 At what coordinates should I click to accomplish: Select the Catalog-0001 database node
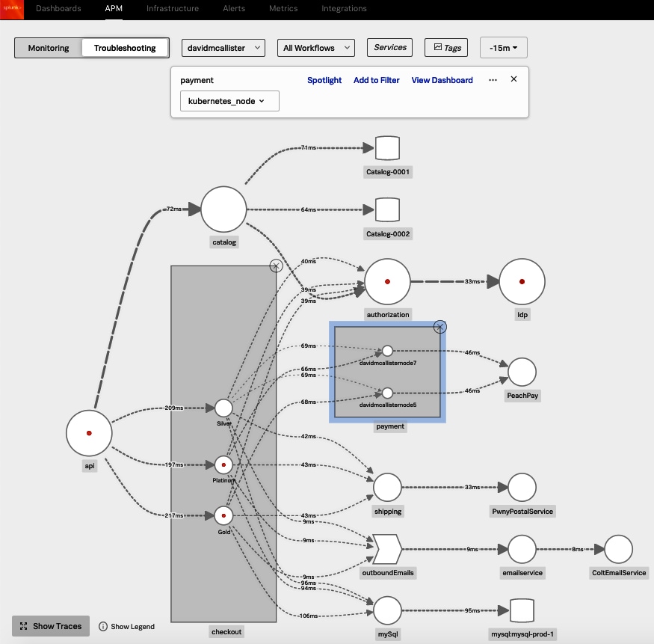(387, 148)
